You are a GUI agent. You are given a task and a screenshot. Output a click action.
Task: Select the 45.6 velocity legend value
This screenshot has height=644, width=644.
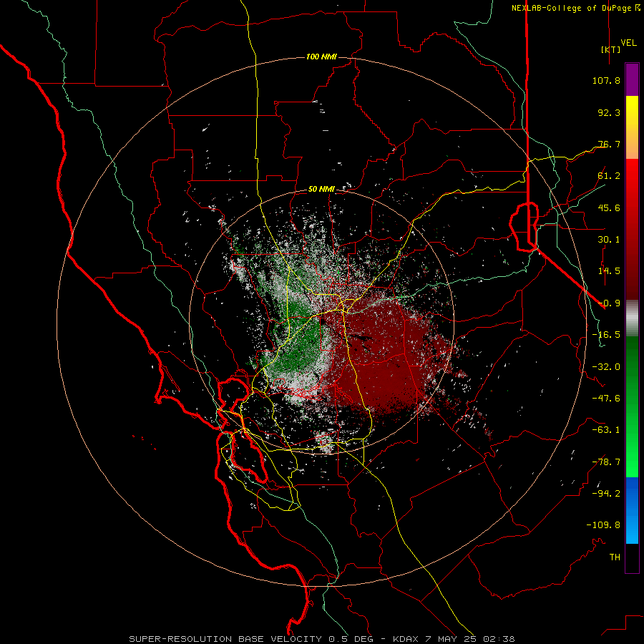(x=609, y=208)
